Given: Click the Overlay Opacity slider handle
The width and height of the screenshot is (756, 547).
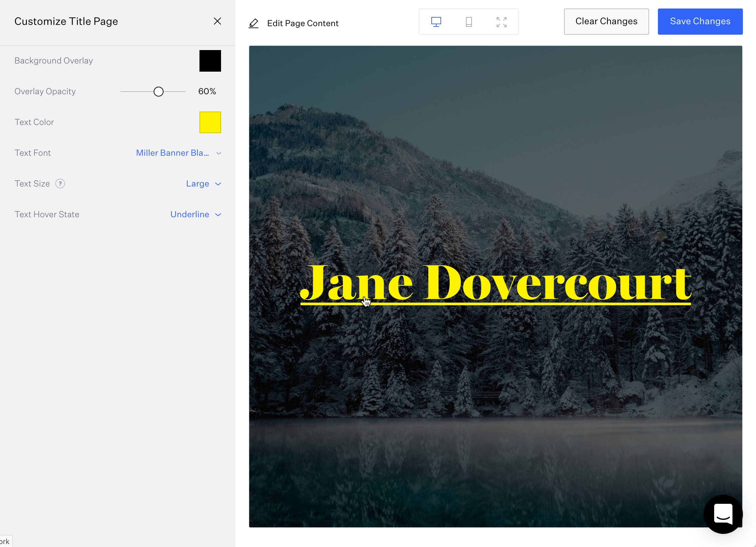Looking at the screenshot, I should point(158,92).
